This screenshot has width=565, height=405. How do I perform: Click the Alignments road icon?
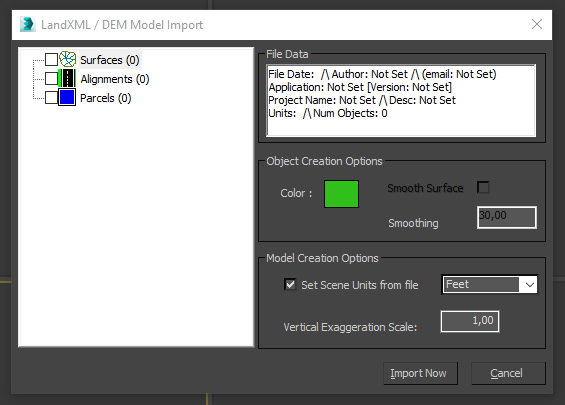(67, 79)
